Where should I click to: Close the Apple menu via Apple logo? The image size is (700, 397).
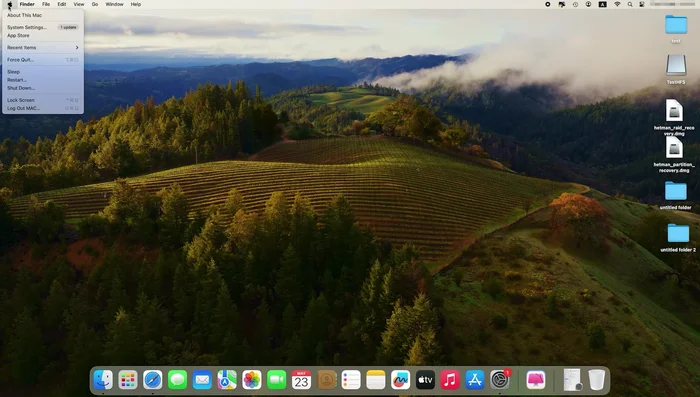click(x=10, y=4)
